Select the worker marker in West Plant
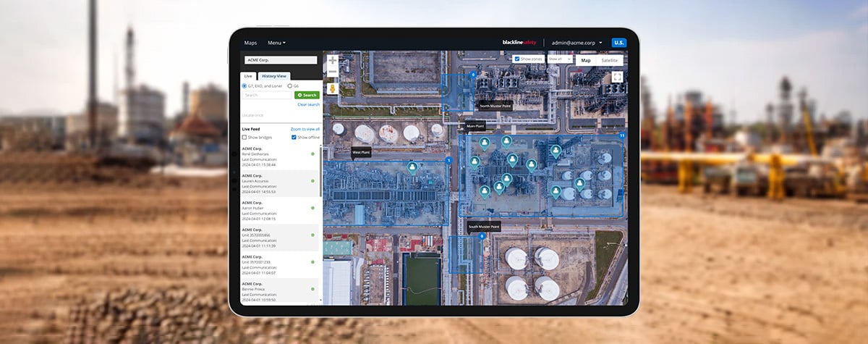Screen dimensions: 868x344 click(412, 167)
